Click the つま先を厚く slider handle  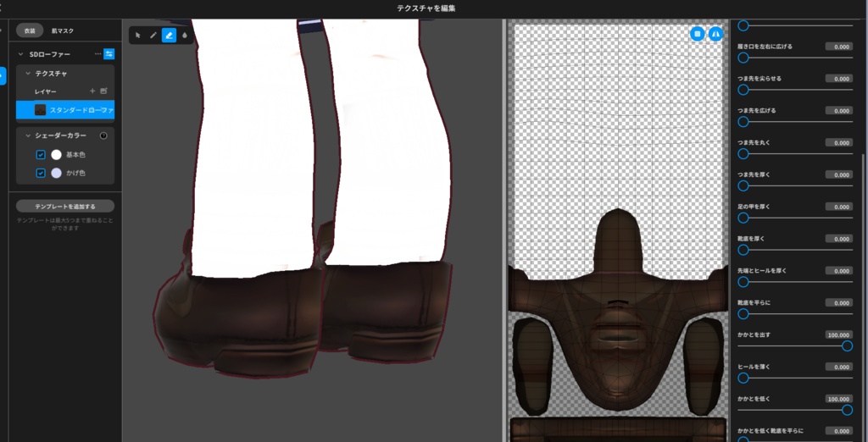pos(743,186)
